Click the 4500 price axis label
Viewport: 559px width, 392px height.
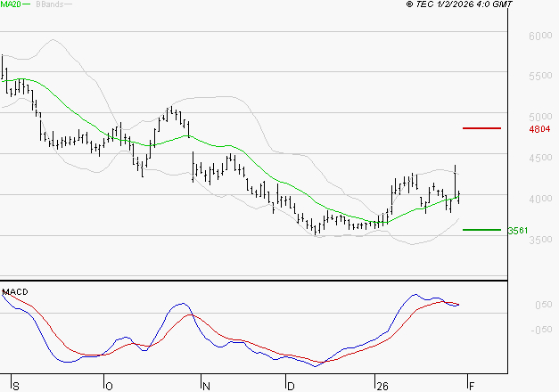(540, 158)
